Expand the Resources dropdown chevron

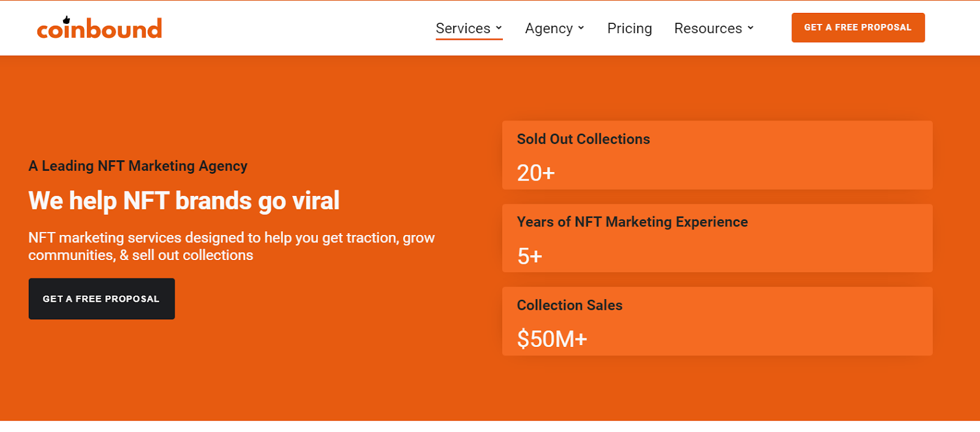750,28
